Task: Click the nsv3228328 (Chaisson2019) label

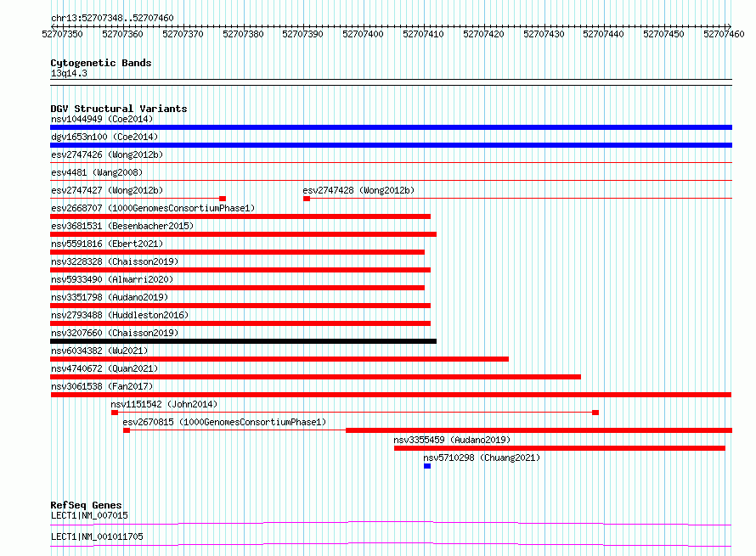Action: [115, 261]
